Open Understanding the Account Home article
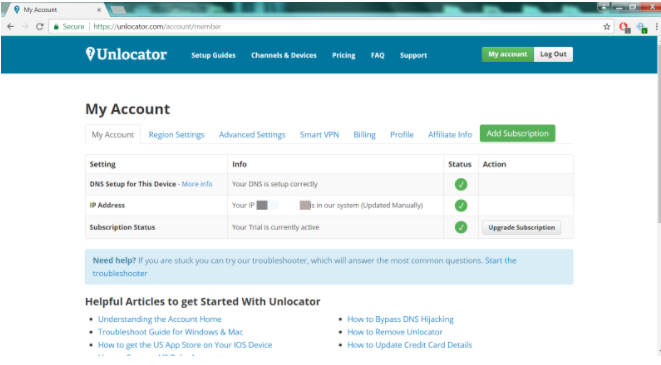Viewport: 661px width, 365px height. pos(159,319)
